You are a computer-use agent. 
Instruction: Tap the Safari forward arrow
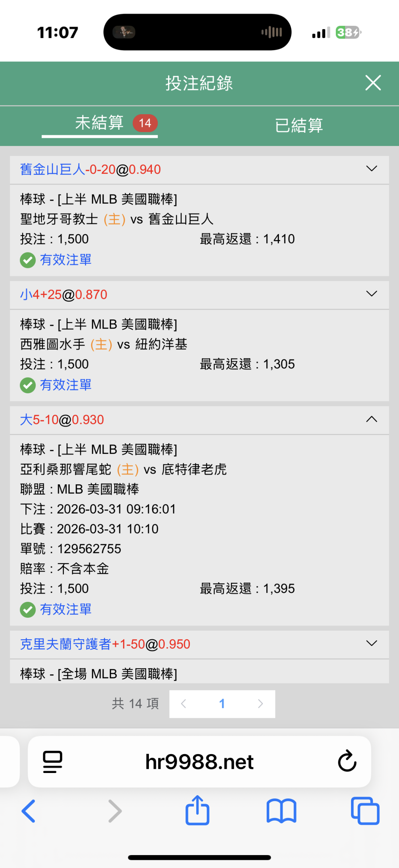tap(115, 811)
